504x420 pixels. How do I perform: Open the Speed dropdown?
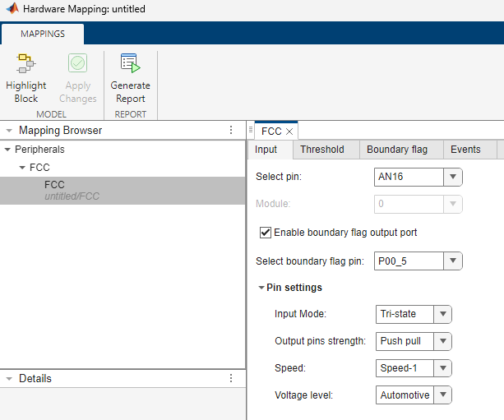pyautogui.click(x=442, y=367)
